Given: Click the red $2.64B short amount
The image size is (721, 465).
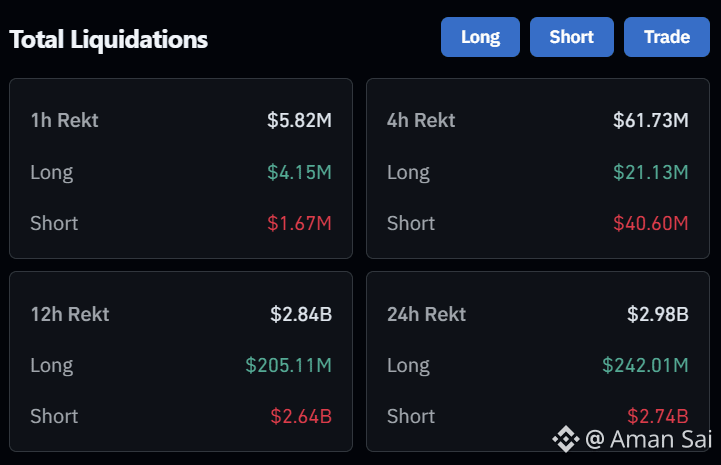Looking at the screenshot, I should pos(301,417).
